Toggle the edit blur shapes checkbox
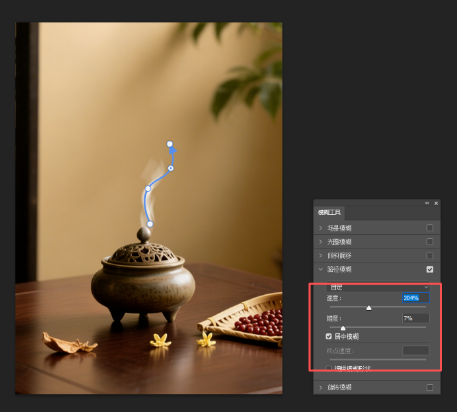This screenshot has width=457, height=412. click(x=329, y=368)
